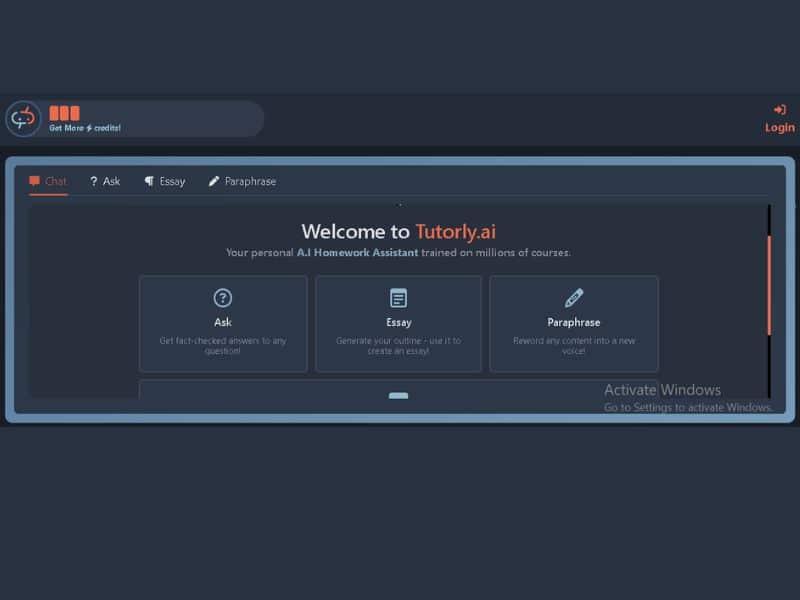Open the Essay card title
This screenshot has height=600, width=800.
(x=398, y=322)
